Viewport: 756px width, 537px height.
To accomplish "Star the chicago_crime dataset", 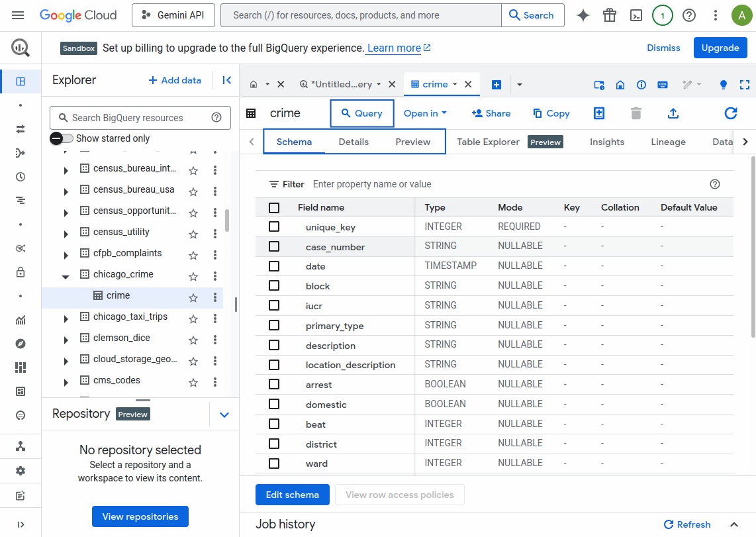I will 193,276.
